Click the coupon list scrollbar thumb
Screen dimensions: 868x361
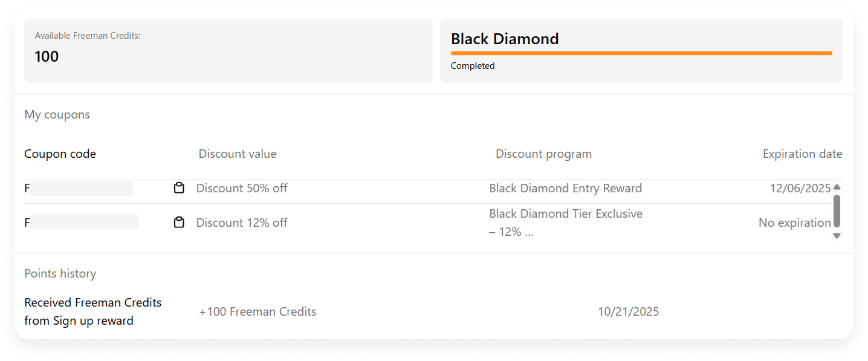tap(837, 210)
